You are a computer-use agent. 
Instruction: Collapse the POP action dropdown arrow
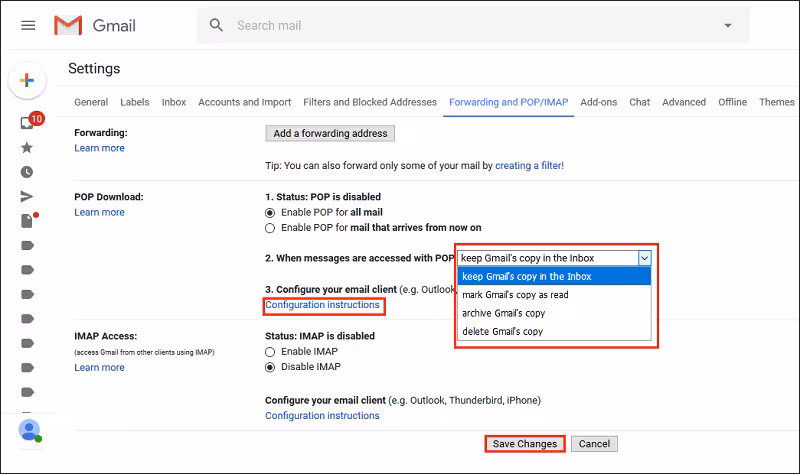tap(644, 258)
